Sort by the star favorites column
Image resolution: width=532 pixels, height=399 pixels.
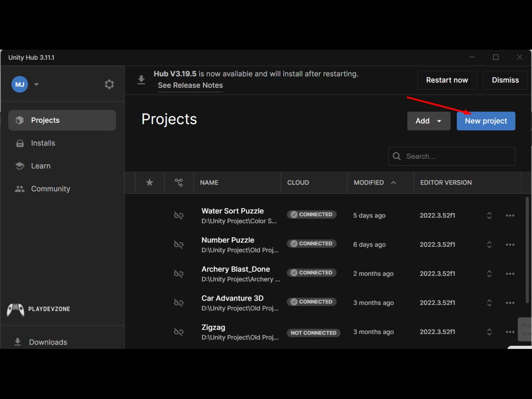point(149,182)
